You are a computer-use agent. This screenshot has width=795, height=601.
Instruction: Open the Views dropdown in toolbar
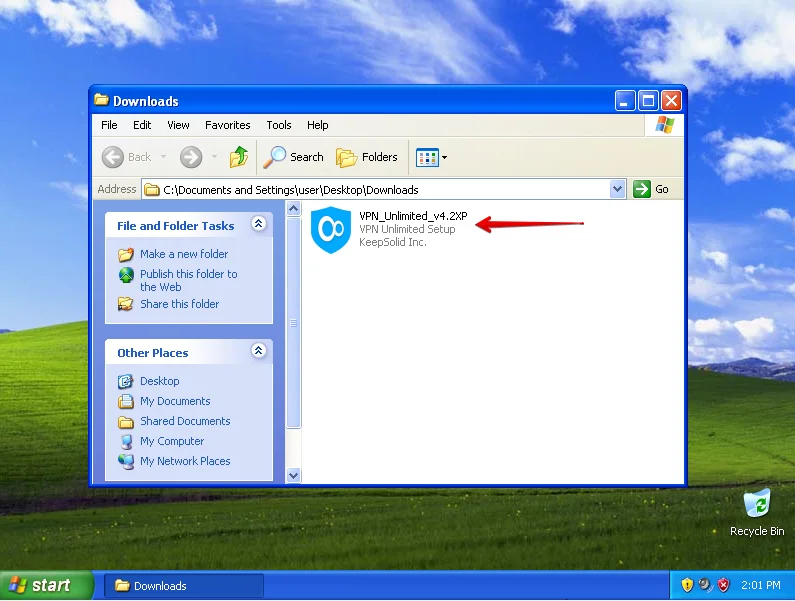432,157
